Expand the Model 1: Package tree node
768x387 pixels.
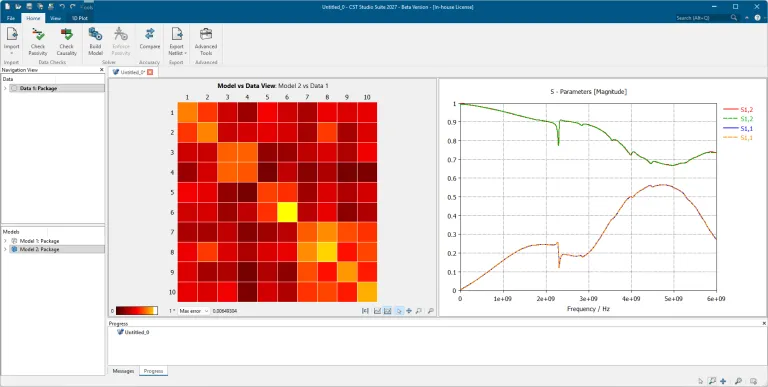tap(5, 241)
